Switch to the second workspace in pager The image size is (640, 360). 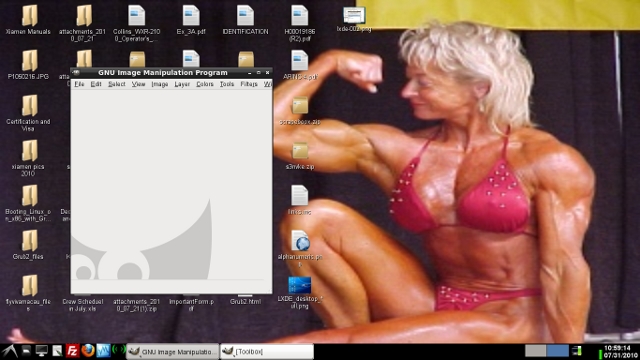pos(558,351)
